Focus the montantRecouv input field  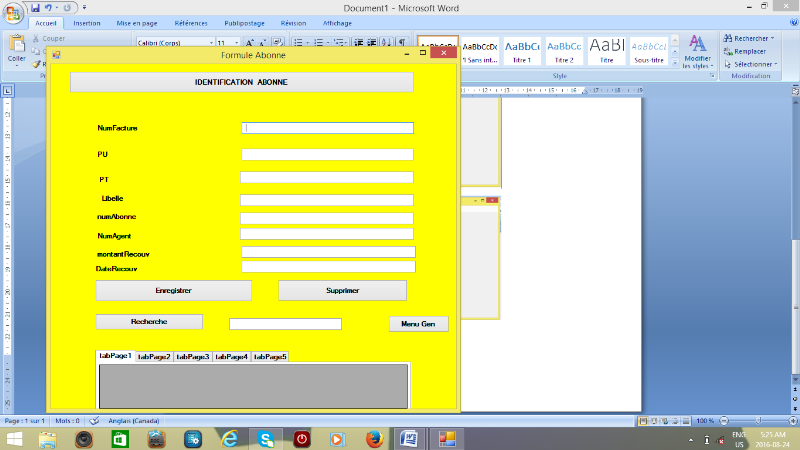tap(329, 252)
